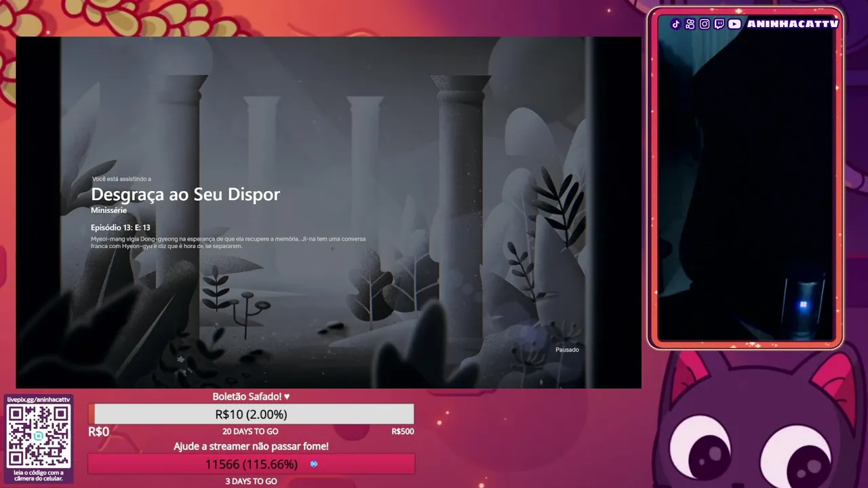
Task: Click the '20 DAYS TO GO' label
Action: coord(250,432)
